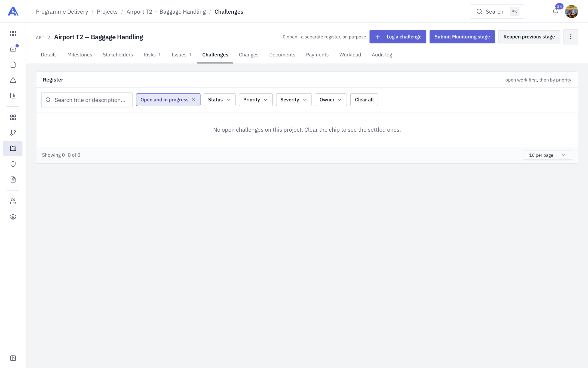Open the settings gear sidebar icon
Image resolution: width=588 pixels, height=368 pixels.
click(x=13, y=217)
